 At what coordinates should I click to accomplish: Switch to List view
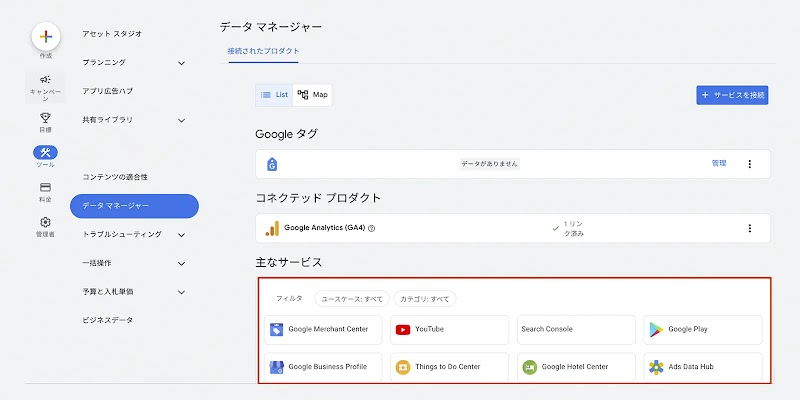(274, 95)
